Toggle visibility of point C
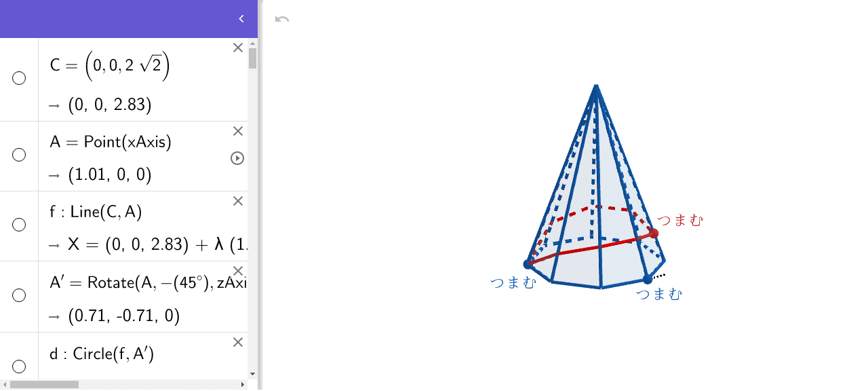 (x=19, y=78)
